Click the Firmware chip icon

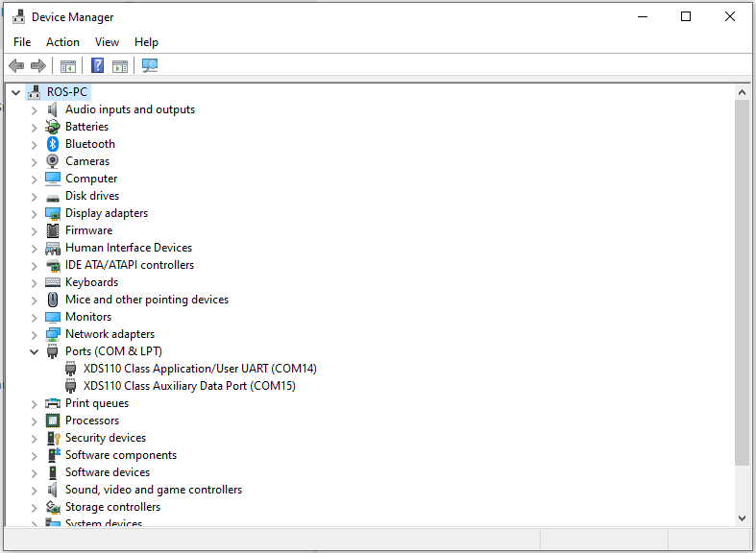coord(53,230)
